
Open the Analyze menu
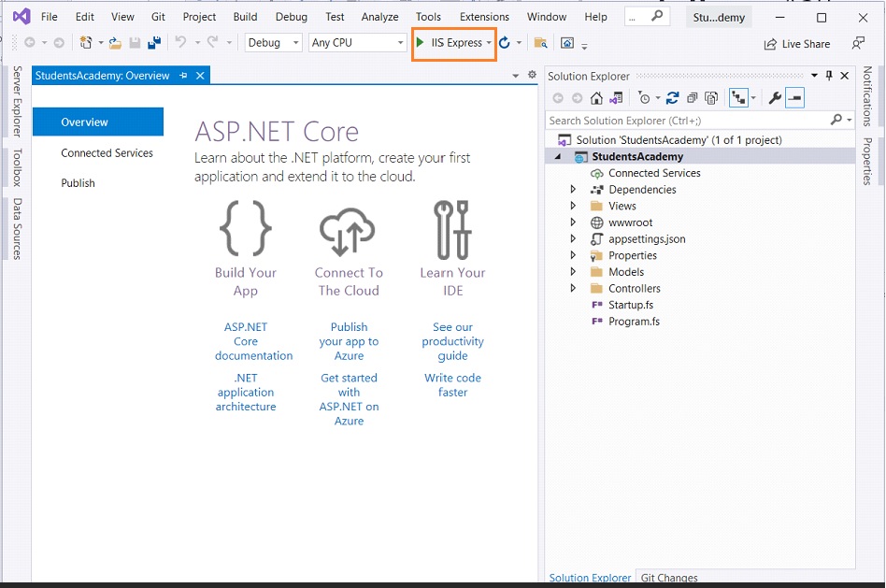[x=379, y=17]
